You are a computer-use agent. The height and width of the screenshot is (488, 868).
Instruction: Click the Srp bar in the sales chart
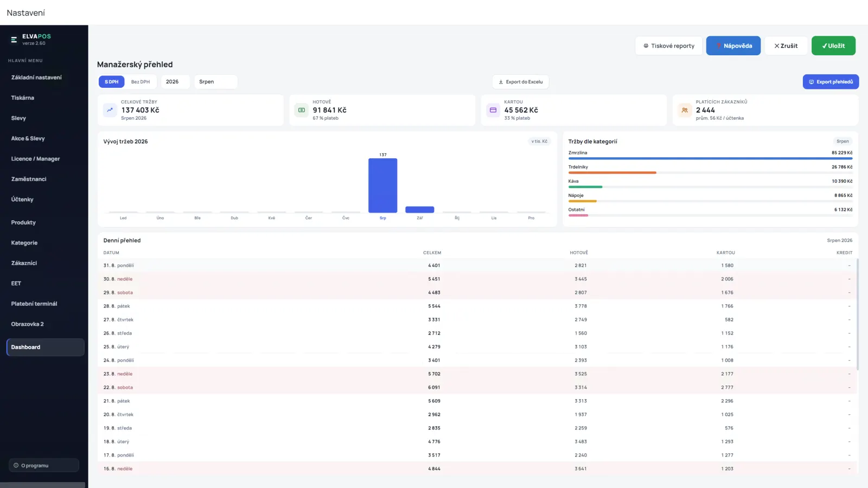pyautogui.click(x=383, y=185)
